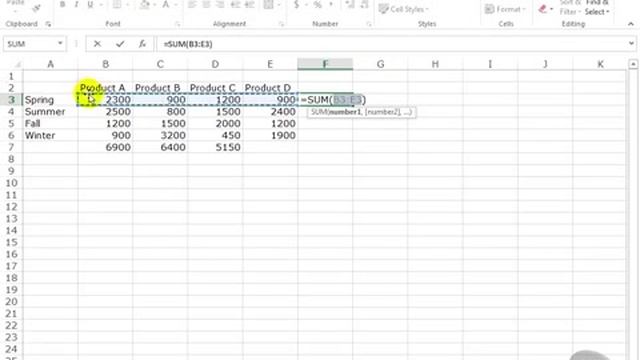640x360 pixels.
Task: Click the Clear eraser icon
Action: point(542,9)
